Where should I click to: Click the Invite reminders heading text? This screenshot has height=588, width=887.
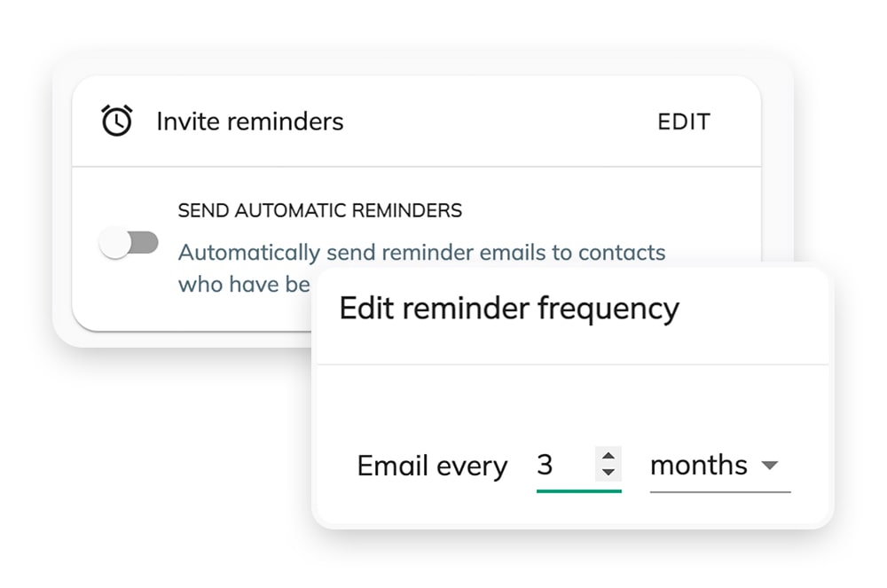249,122
